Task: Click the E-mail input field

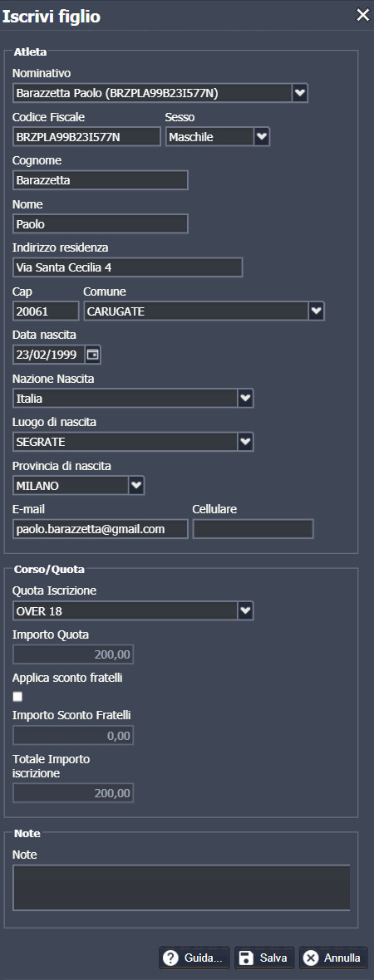Action: pyautogui.click(x=100, y=529)
